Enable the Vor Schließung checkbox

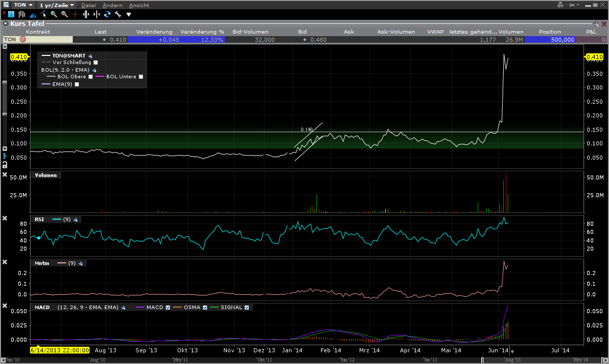(x=95, y=62)
